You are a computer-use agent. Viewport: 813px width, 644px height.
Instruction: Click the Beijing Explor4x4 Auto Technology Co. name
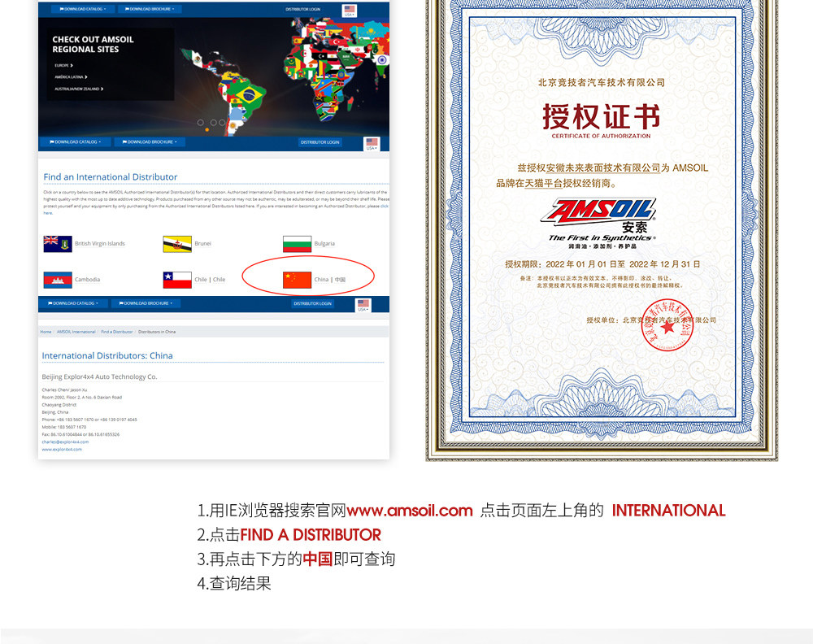point(99,377)
